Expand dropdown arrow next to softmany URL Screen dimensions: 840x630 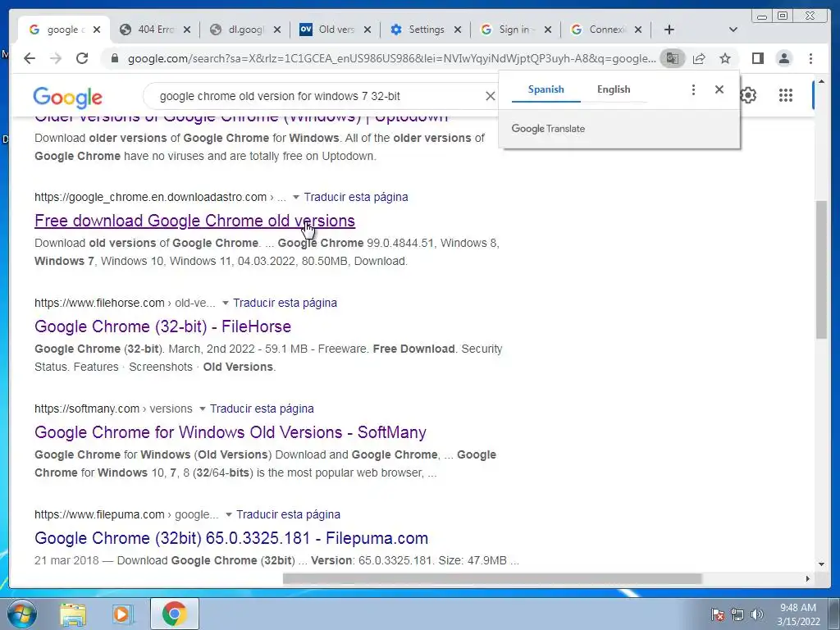click(x=203, y=409)
